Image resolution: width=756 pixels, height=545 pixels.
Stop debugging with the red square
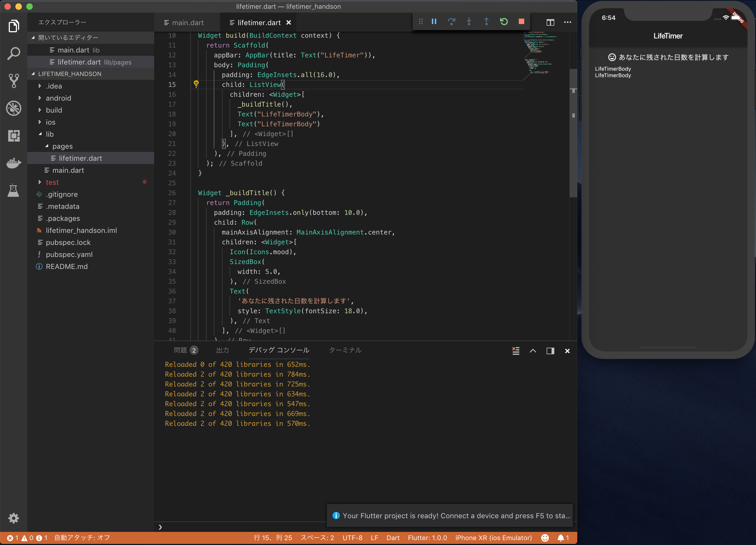point(522,22)
